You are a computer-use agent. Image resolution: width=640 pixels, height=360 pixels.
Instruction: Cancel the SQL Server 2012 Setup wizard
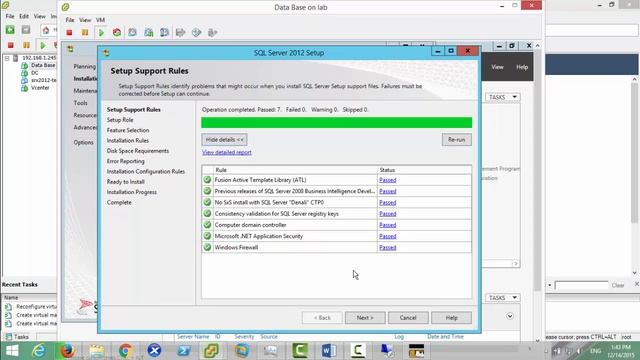coord(408,318)
